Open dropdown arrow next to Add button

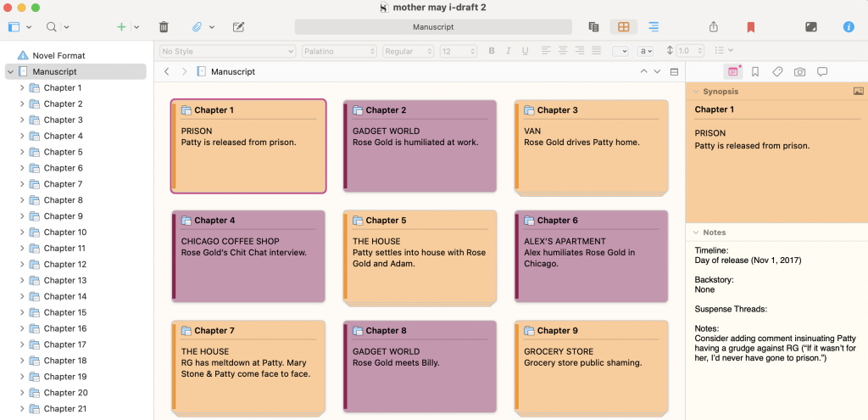point(136,26)
